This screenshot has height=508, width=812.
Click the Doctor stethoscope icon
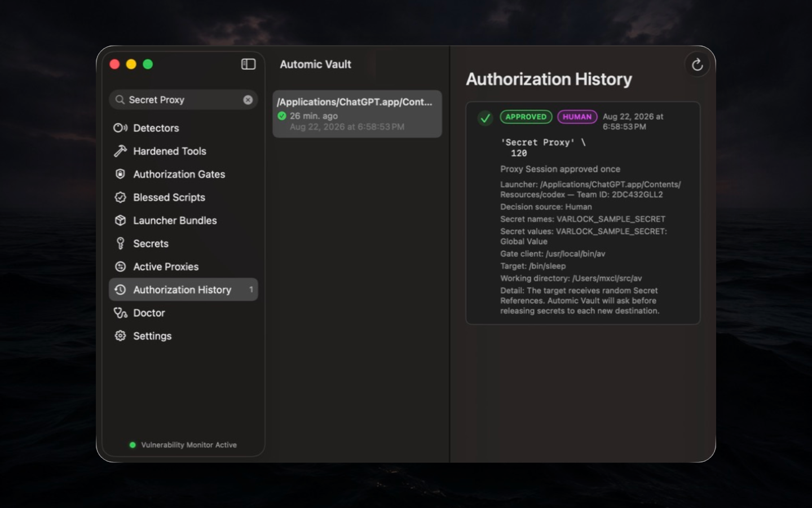pyautogui.click(x=120, y=313)
